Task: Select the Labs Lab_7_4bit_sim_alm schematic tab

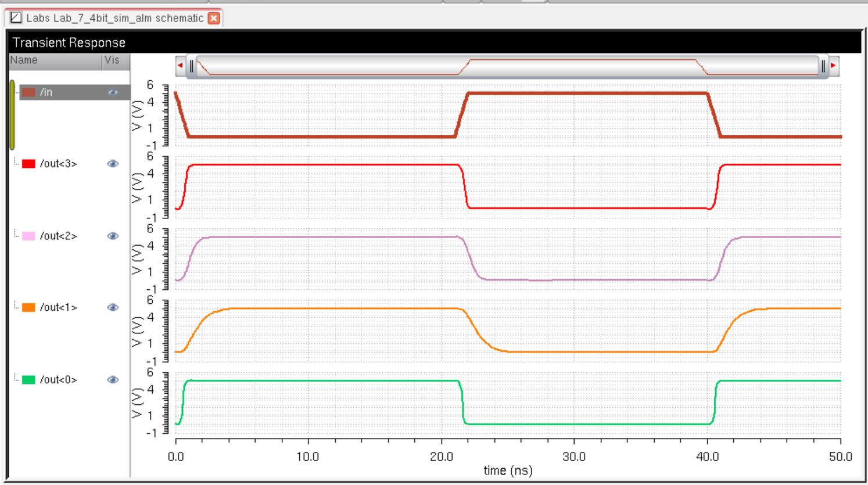Action: (x=114, y=18)
